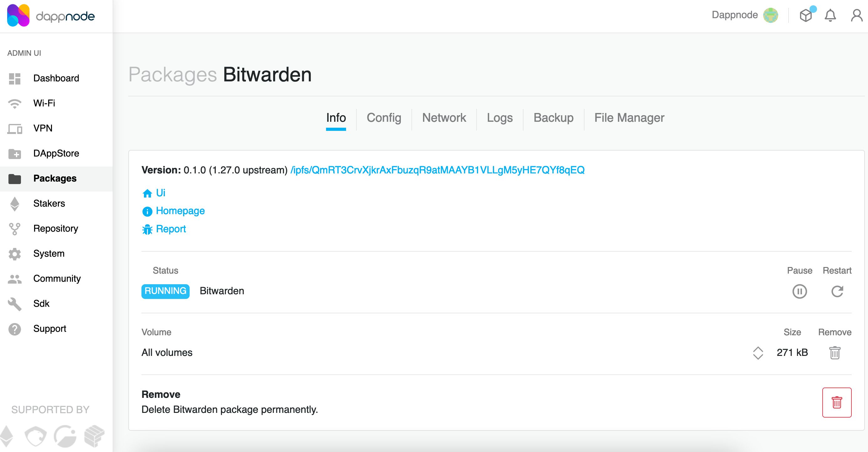Screen dimensions: 868x452
Task: Go to Community in sidebar
Action: pos(56,279)
